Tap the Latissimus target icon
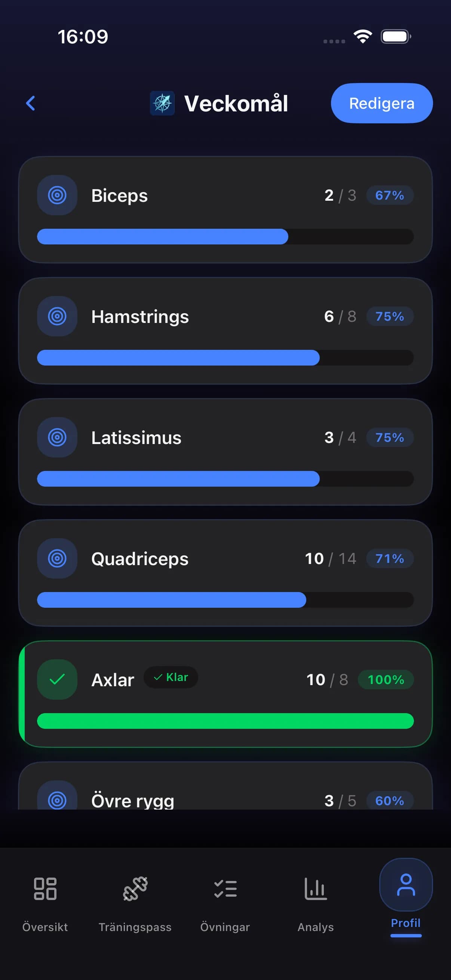The height and width of the screenshot is (980, 451). pyautogui.click(x=57, y=437)
